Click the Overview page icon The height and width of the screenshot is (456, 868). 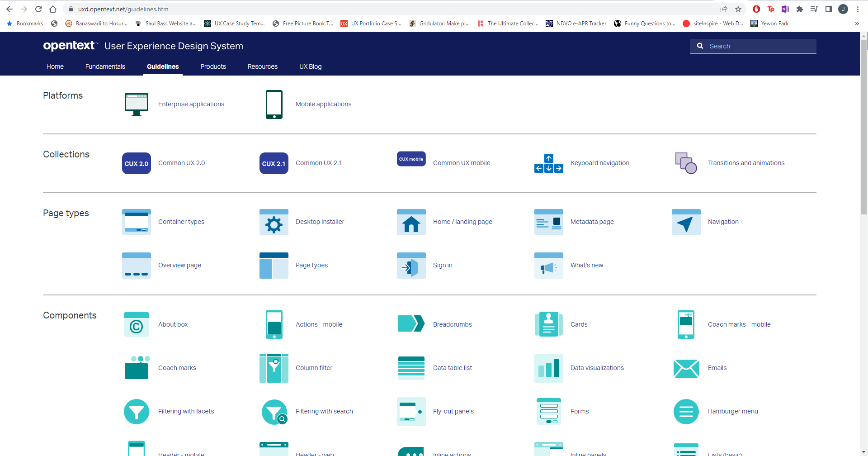[x=137, y=266]
